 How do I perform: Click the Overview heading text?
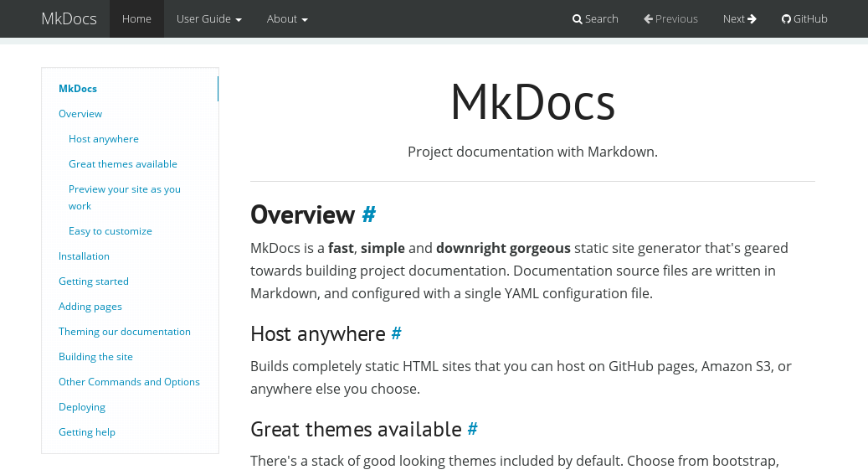coord(302,214)
